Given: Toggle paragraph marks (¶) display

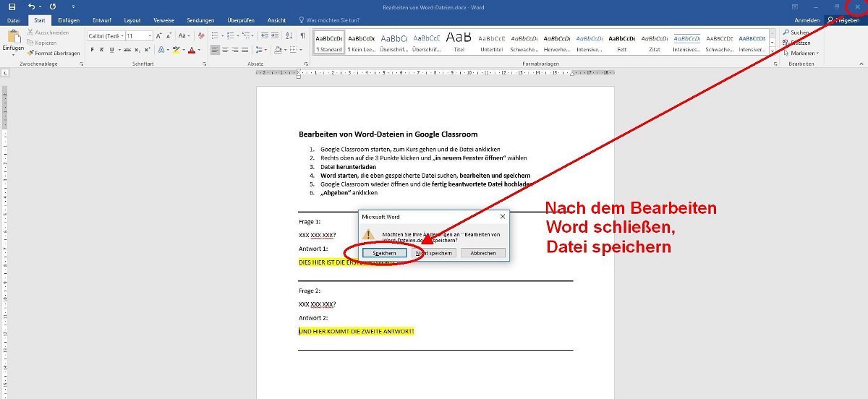Looking at the screenshot, I should pyautogui.click(x=302, y=35).
